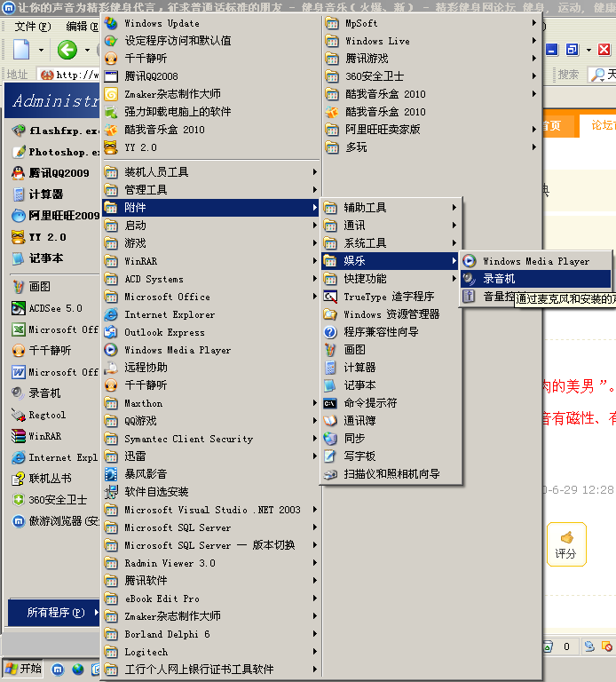Click the Windows 资源管理器 icon

330,314
